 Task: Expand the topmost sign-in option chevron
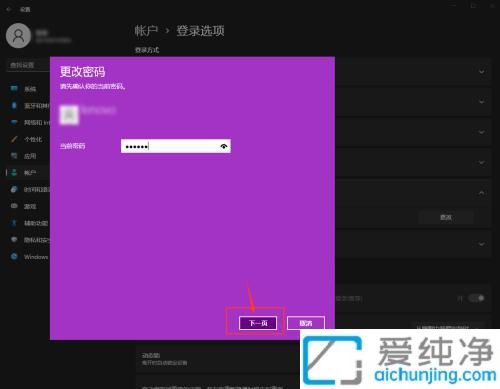[482, 71]
